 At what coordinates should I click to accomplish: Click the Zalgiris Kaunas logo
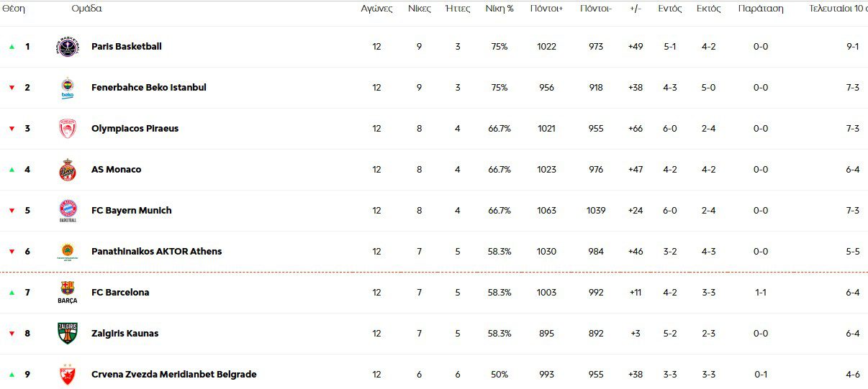[67, 334]
